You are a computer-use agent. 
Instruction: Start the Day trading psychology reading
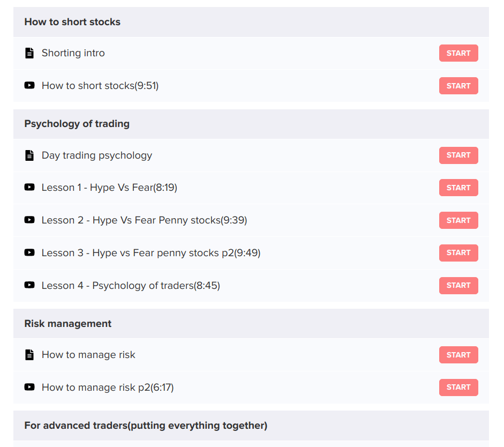click(x=458, y=155)
